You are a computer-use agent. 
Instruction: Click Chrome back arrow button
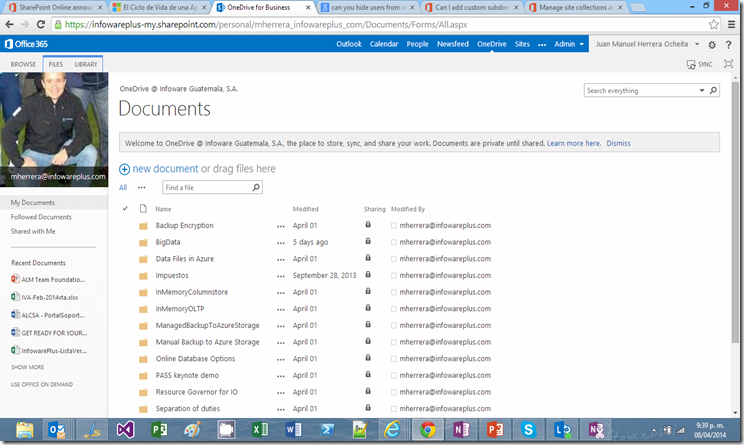[9, 24]
